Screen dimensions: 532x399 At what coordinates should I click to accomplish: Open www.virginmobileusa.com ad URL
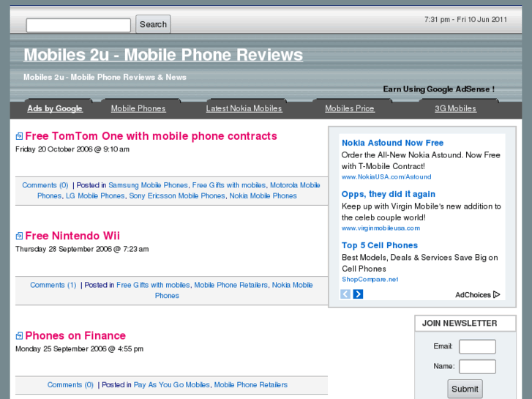pyautogui.click(x=381, y=228)
